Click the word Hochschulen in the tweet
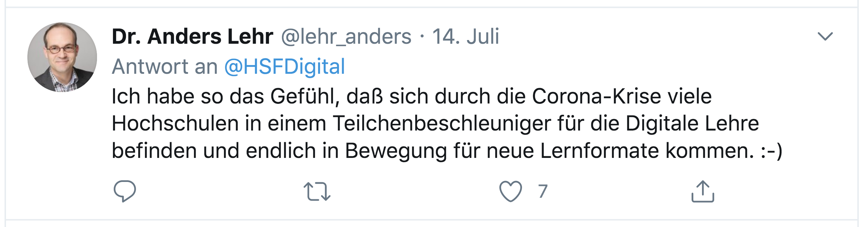This screenshot has height=227, width=868. tap(175, 124)
